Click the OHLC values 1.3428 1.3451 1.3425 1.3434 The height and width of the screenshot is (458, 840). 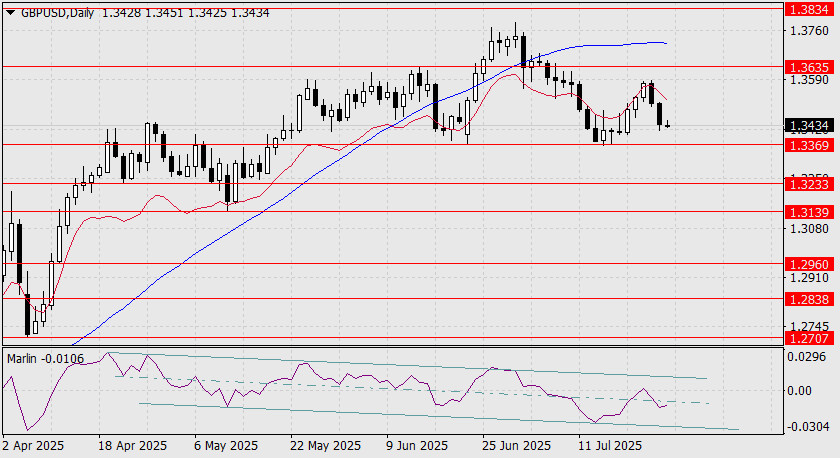pos(185,12)
